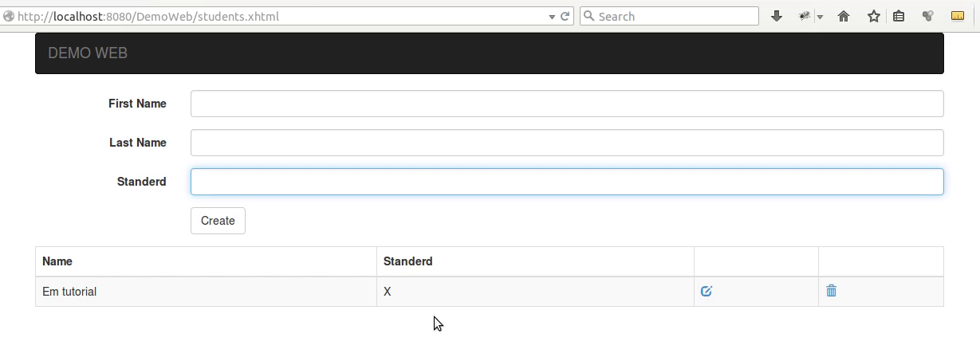Screen dimensions: 980x361
Task: Go to browser home page icon
Action: point(844,16)
